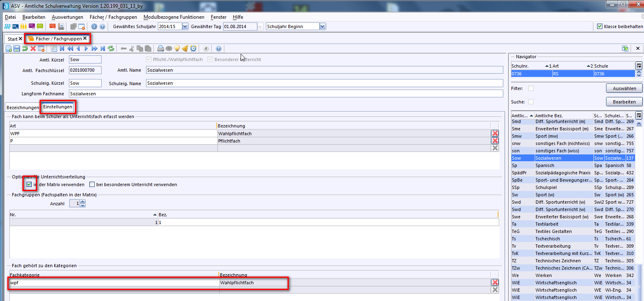Viewport: 644px width, 301px height.
Task: Click the green navigator toggle icon above Navigator
Action: coord(625,48)
